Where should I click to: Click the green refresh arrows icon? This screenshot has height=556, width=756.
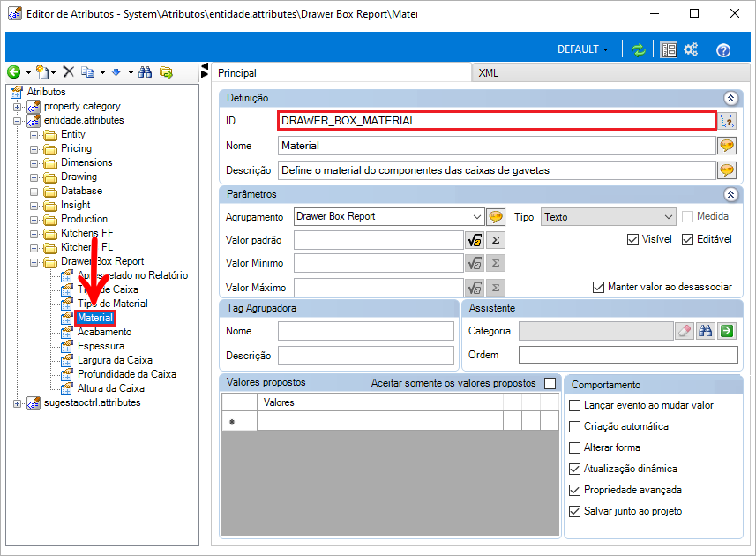pos(639,49)
